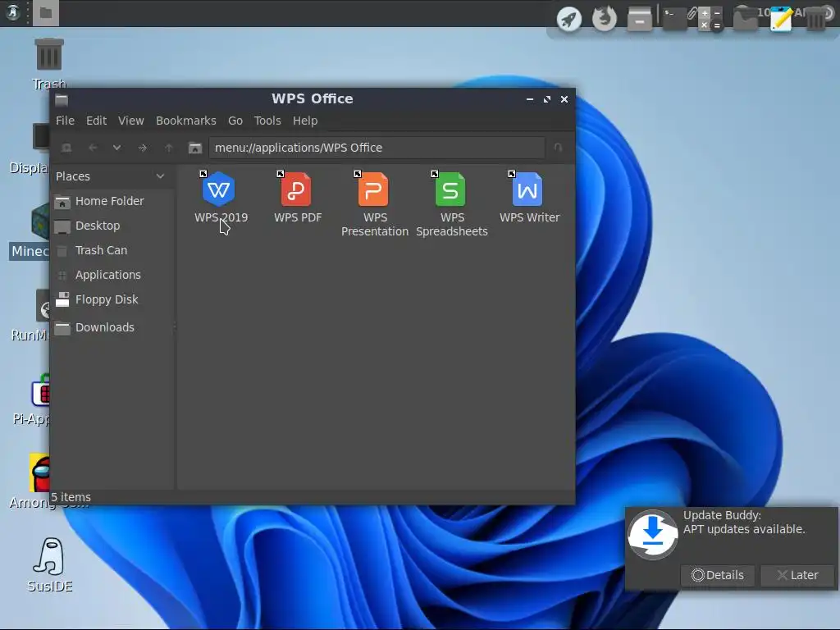Open the notepad with pencil panel icon

(781, 20)
